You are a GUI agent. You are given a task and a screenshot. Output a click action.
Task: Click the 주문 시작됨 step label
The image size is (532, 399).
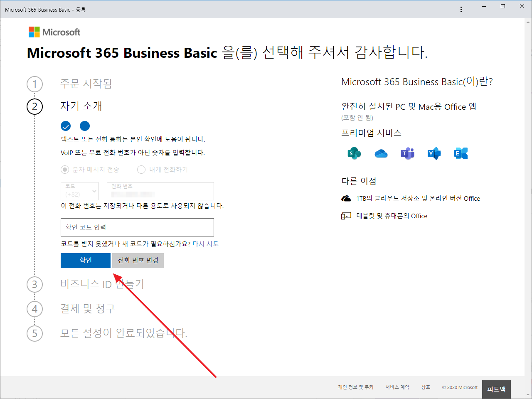(86, 84)
